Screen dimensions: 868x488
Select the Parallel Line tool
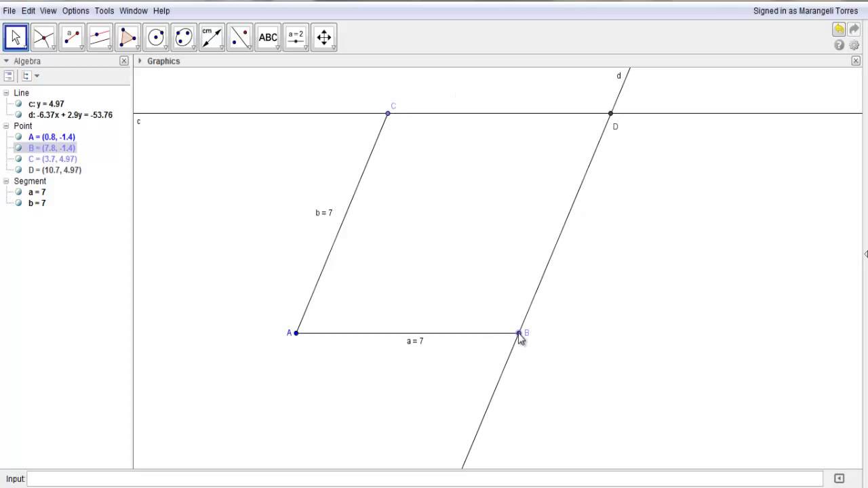click(x=100, y=37)
